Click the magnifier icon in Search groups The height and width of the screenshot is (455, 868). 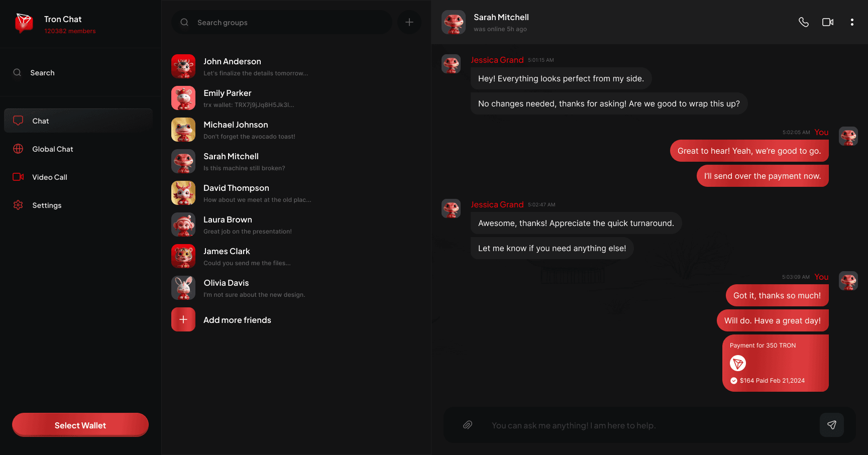click(x=184, y=22)
